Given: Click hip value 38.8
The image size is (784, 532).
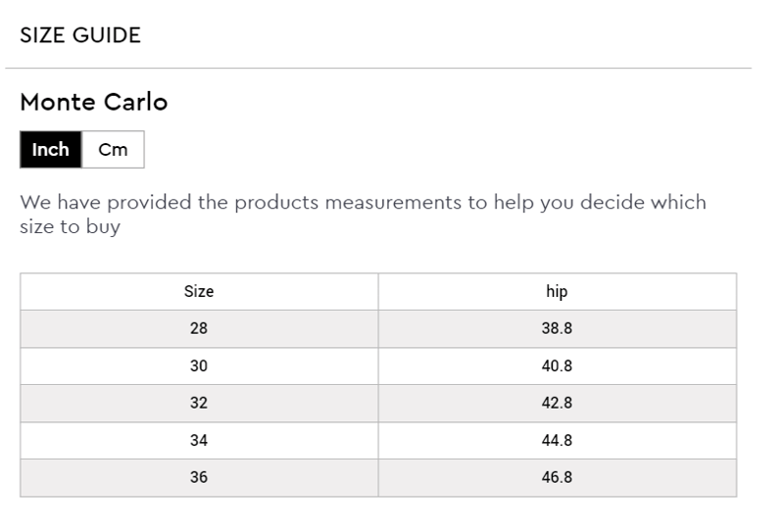Looking at the screenshot, I should pos(557,328).
